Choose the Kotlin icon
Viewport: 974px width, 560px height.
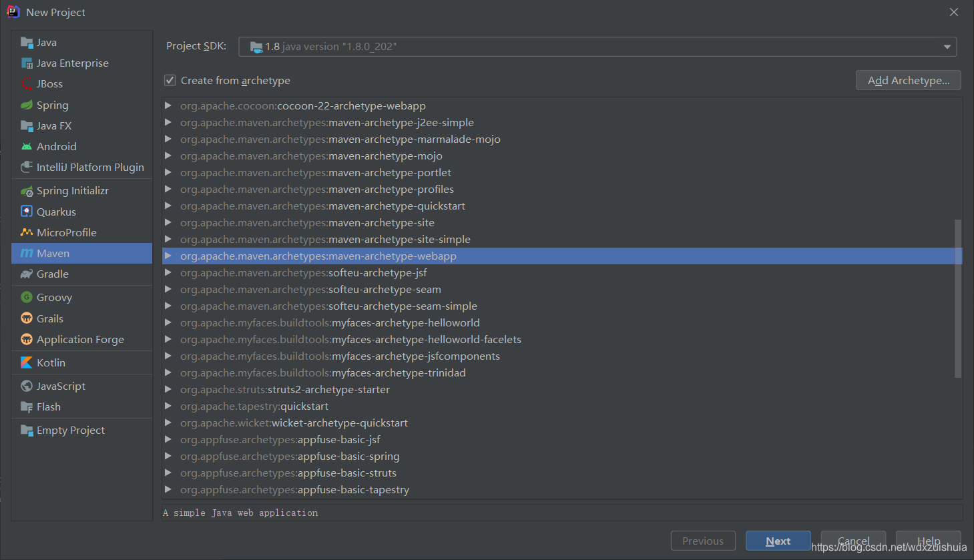point(27,362)
